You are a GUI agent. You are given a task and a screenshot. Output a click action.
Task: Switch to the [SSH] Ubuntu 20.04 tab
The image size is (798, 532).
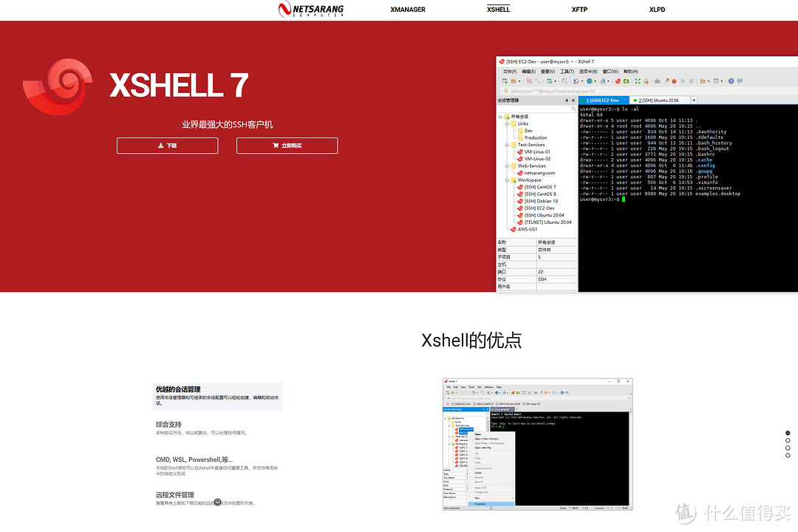(x=658, y=100)
